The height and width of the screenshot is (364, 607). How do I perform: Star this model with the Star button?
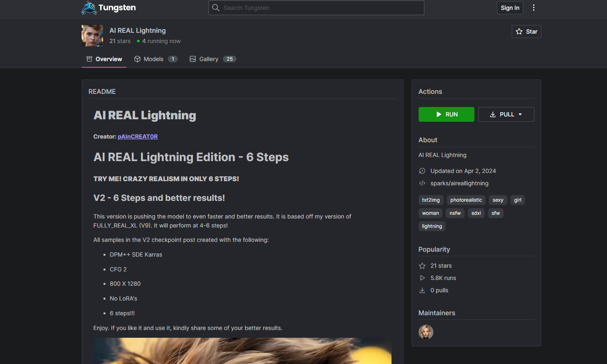[526, 32]
